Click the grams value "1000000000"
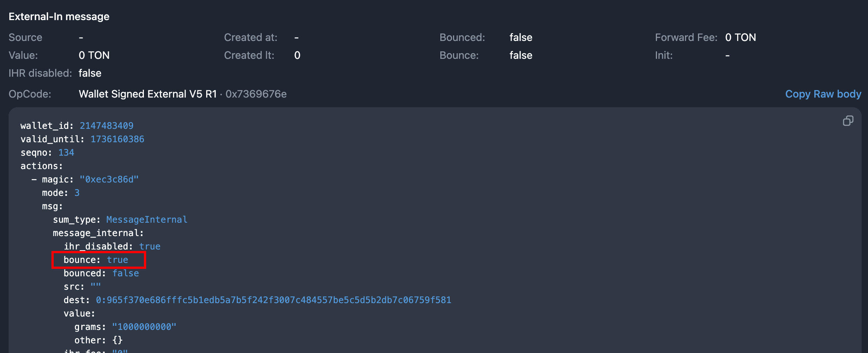868x353 pixels. click(144, 327)
